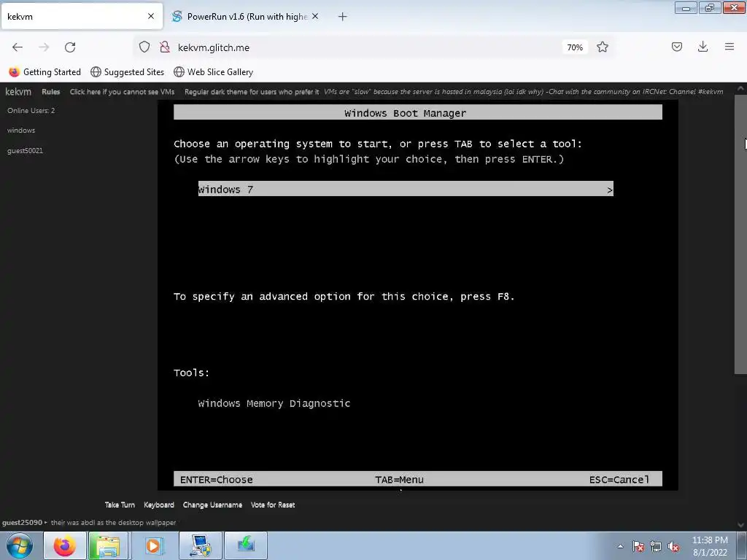Screen dimensions: 747x560
Task: Click the 'Online Users: 2' label
Action: pyautogui.click(x=31, y=111)
